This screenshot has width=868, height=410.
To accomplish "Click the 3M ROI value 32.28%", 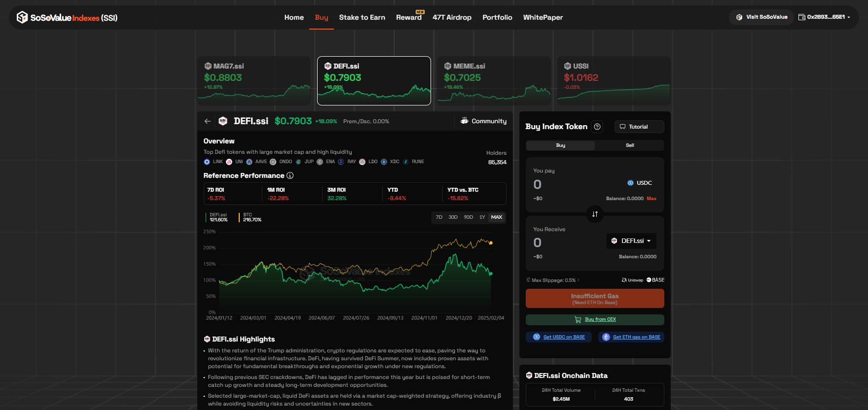I will tap(337, 198).
